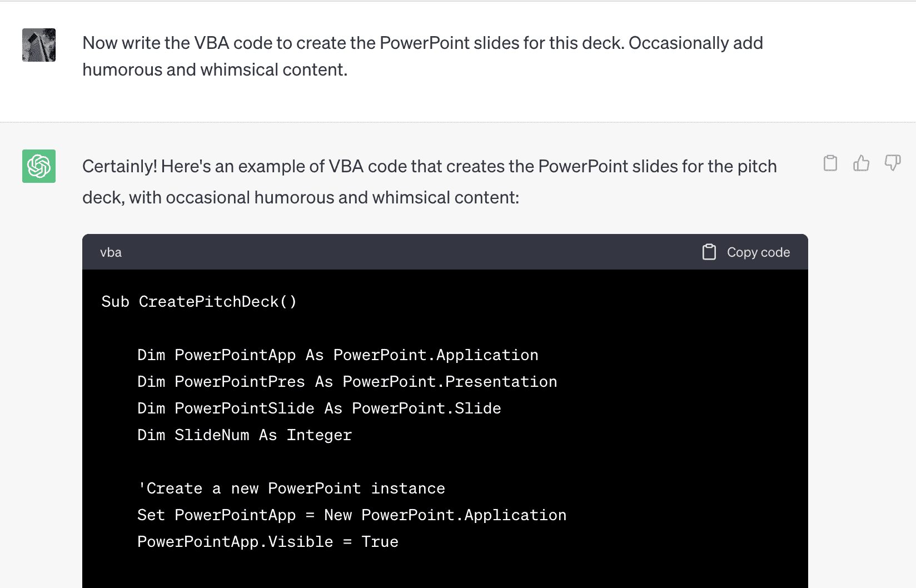Click the thumbs down icon on the response
The width and height of the screenshot is (916, 588).
click(892, 163)
